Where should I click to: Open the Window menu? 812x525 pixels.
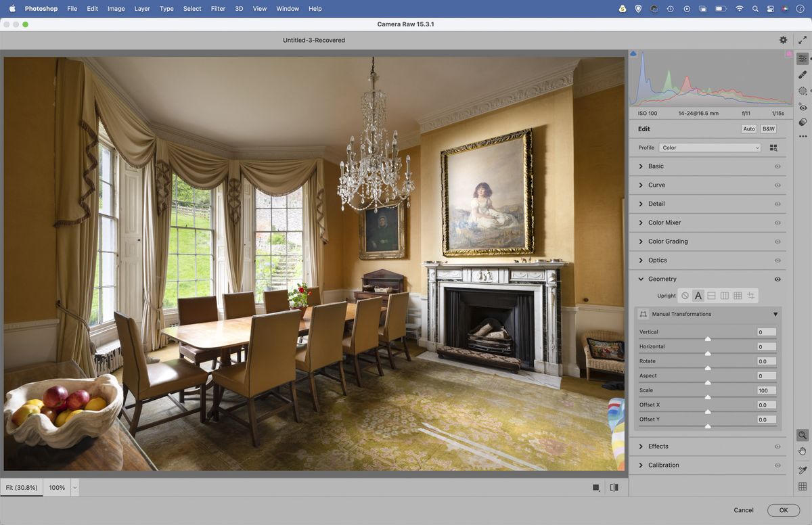[288, 9]
